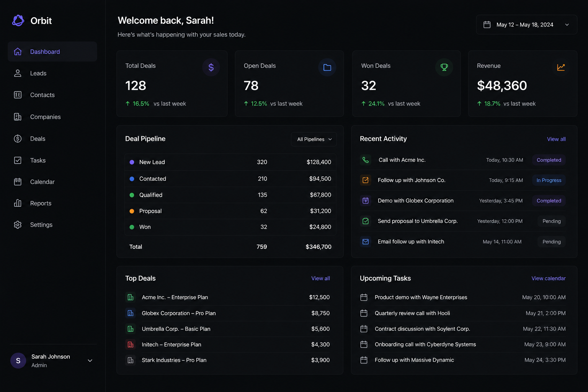The width and height of the screenshot is (588, 392).
Task: Open Acme Inc. – Enterprise Plan deal
Action: 175,297
